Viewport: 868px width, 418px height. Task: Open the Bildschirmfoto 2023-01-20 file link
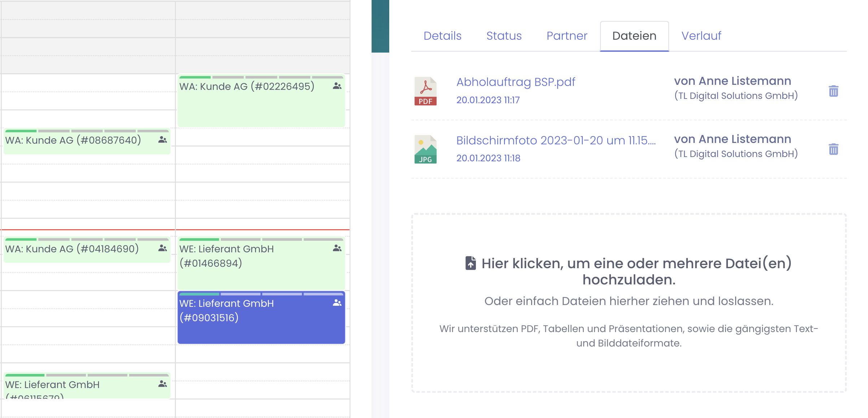(x=555, y=140)
